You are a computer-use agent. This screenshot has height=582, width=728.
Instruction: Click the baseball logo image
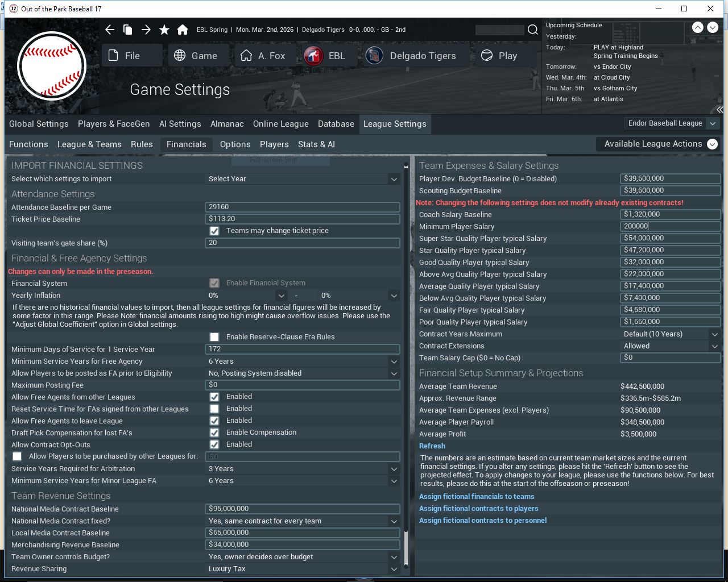coord(52,66)
